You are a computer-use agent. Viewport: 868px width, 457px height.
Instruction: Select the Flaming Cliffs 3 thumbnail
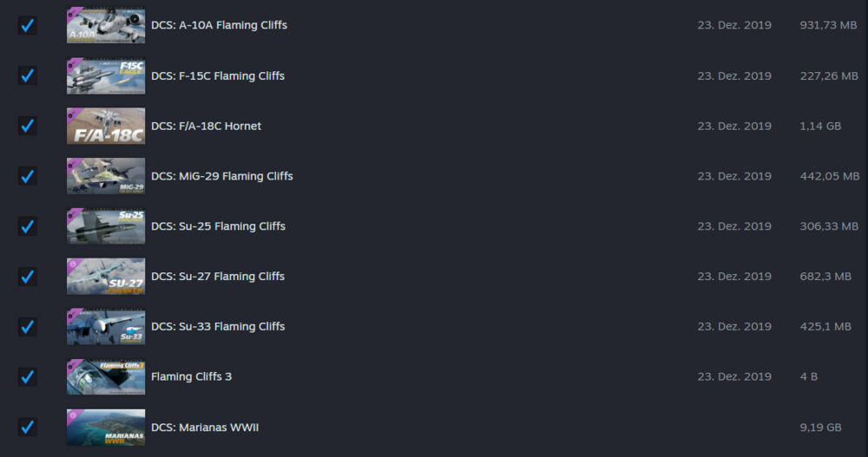click(x=106, y=377)
